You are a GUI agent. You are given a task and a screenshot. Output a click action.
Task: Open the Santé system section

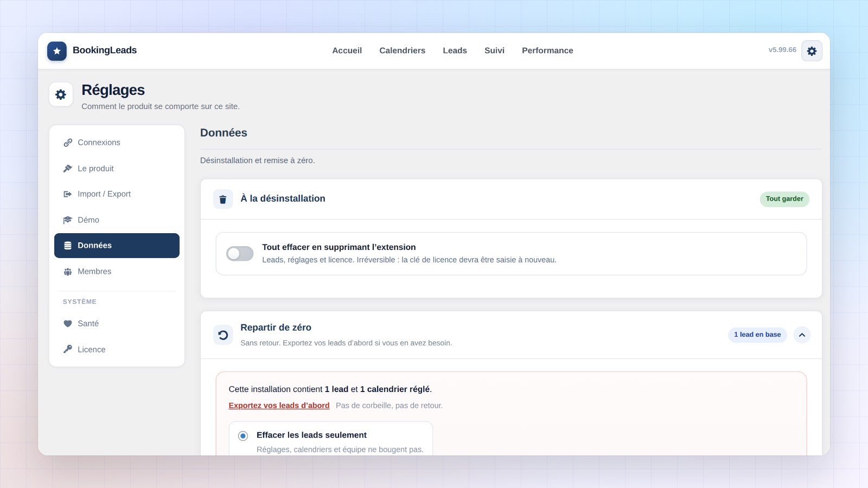click(x=117, y=324)
